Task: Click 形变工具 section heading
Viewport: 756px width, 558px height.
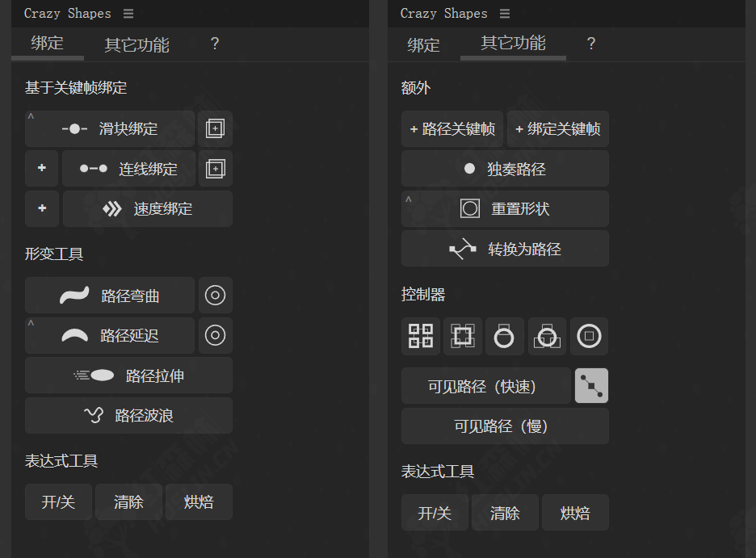Action: (54, 254)
